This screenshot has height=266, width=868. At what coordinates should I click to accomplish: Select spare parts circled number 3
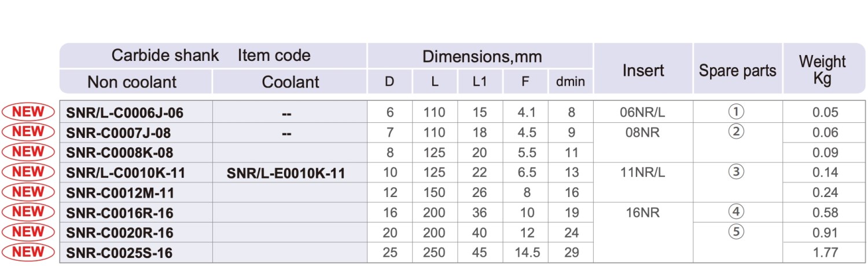tap(736, 172)
